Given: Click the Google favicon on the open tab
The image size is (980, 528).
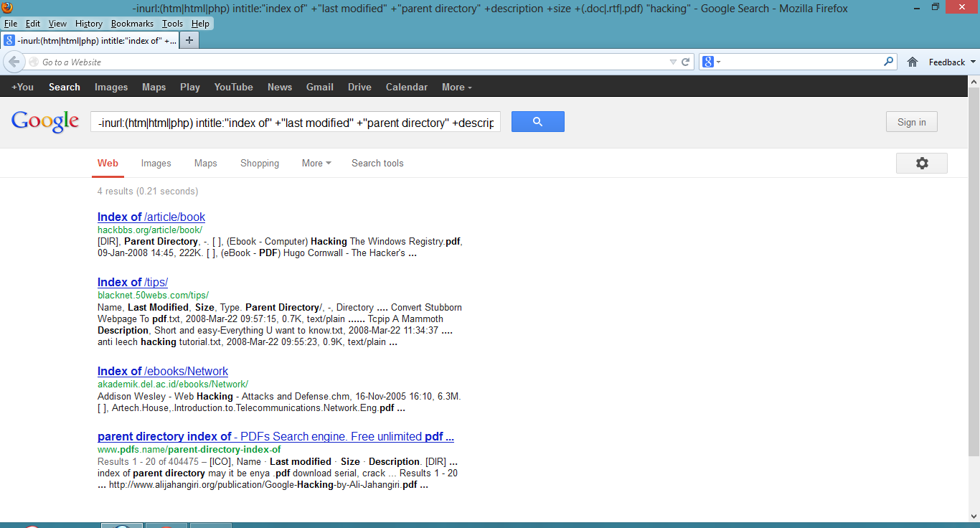Looking at the screenshot, I should pyautogui.click(x=9, y=40).
